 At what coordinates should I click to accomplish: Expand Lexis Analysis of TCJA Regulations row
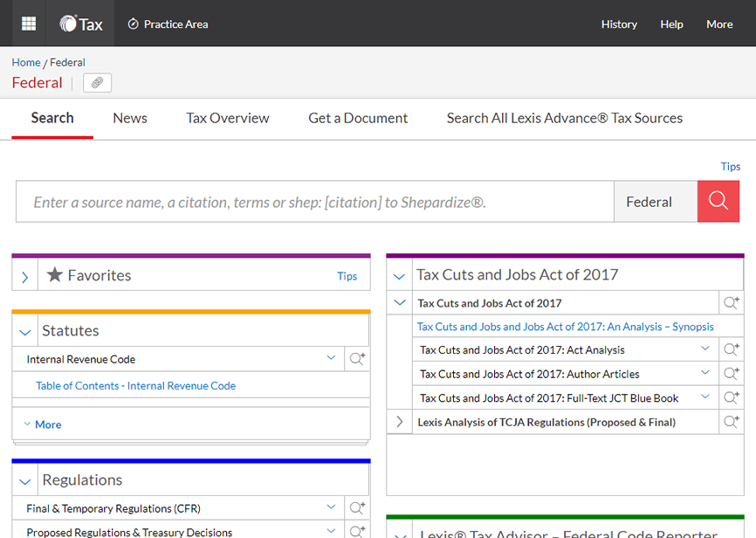pos(400,422)
